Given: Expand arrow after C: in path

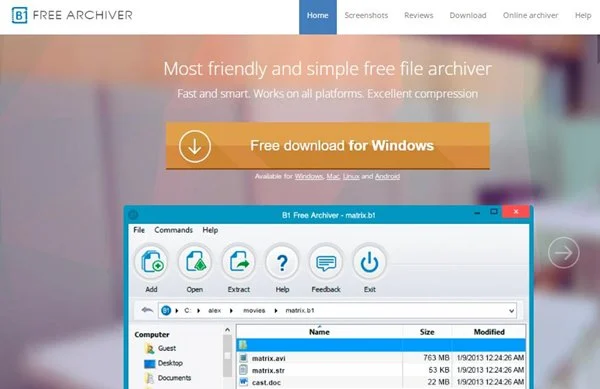Looking at the screenshot, I should pos(199,311).
